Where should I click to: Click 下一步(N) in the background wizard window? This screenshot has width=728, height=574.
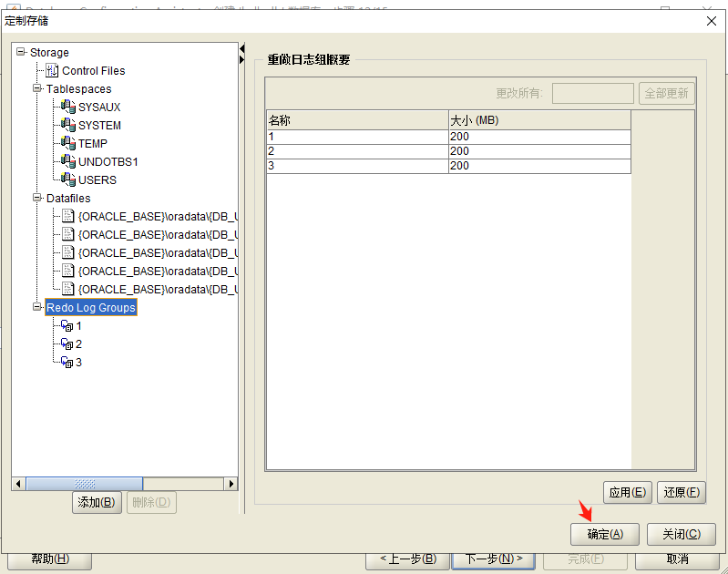[494, 560]
